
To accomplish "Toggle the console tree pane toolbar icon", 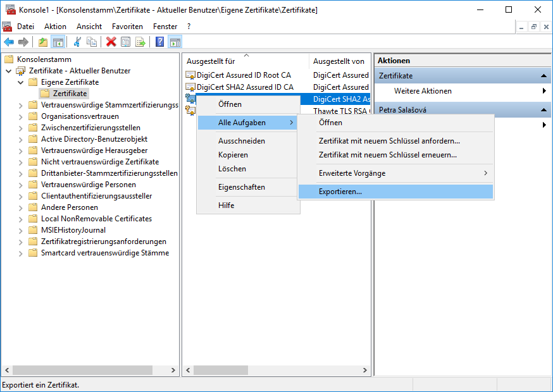I will click(x=58, y=42).
